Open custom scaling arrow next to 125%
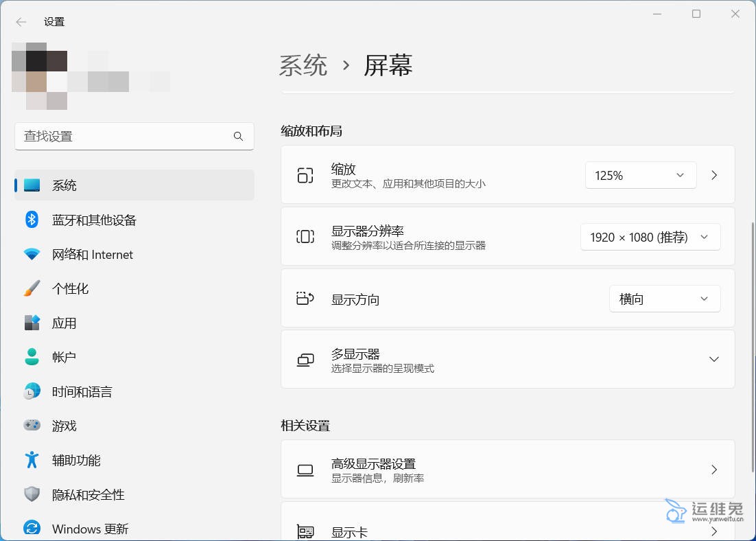 click(714, 175)
